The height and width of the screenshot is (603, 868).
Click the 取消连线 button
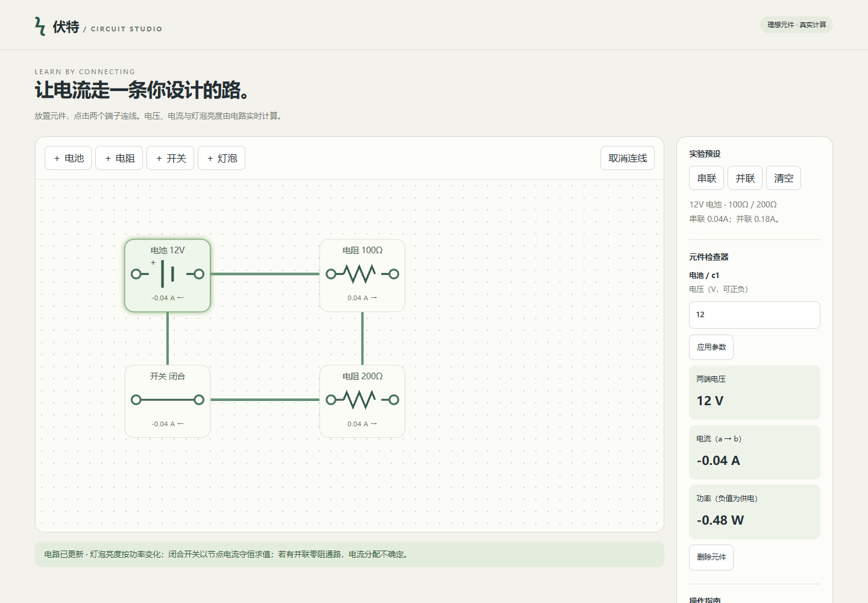[x=627, y=158]
